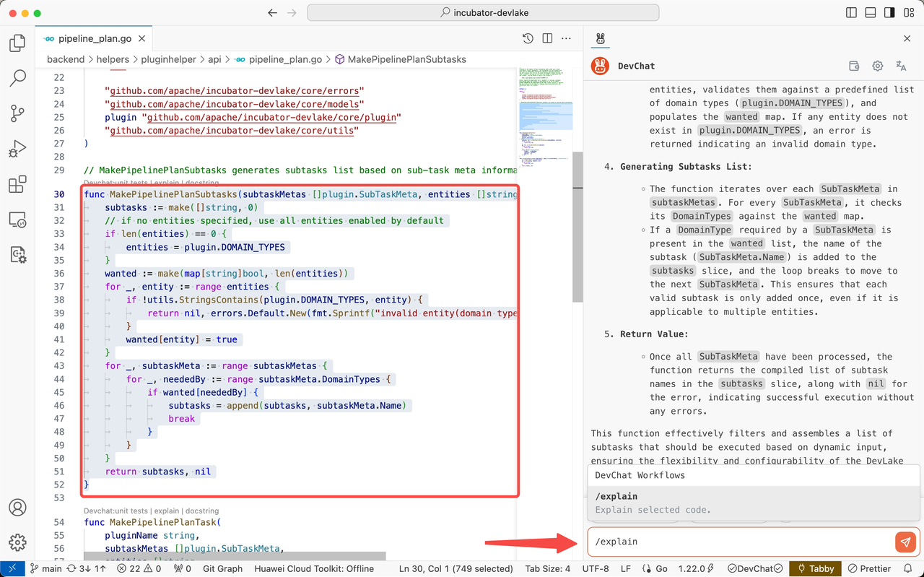Click the incubator-devlake command center search
This screenshot has width=924, height=577.
(x=483, y=13)
